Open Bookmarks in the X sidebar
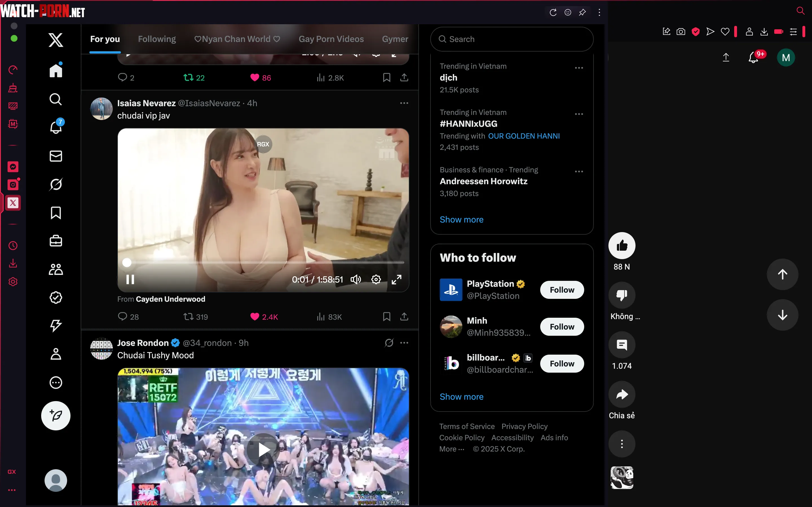812x507 pixels. [56, 213]
